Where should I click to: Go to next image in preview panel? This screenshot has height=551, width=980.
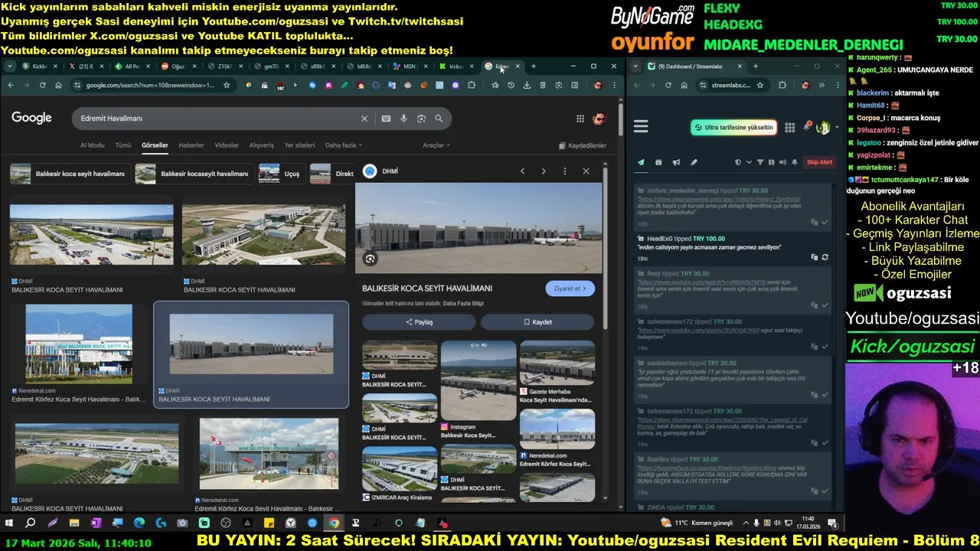coord(544,171)
